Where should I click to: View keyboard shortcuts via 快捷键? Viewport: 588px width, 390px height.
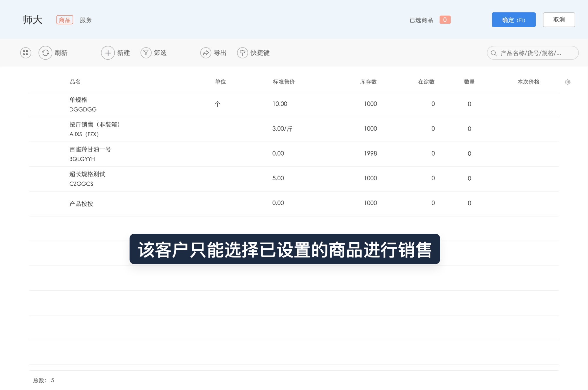coord(255,53)
